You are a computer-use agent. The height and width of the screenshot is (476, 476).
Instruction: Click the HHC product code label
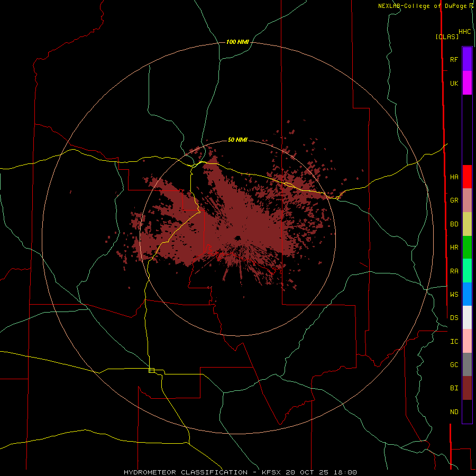[x=464, y=32]
